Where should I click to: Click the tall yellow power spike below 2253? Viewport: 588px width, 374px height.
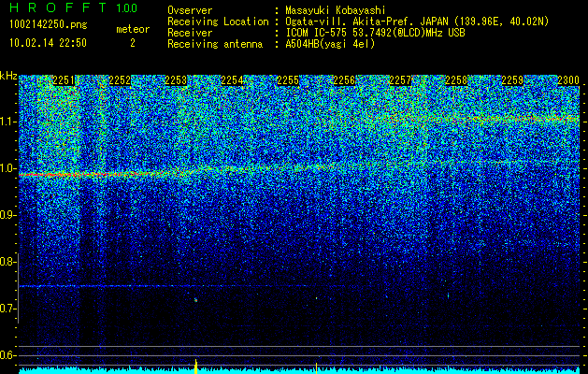pos(195,367)
